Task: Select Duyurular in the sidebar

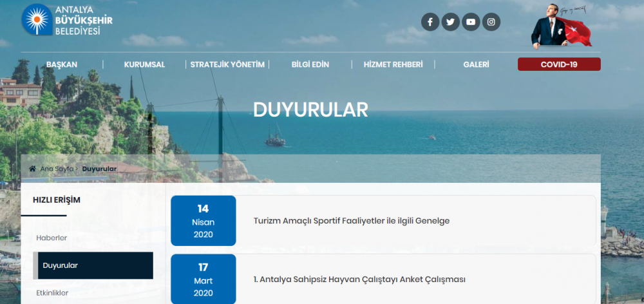Action: coord(93,265)
